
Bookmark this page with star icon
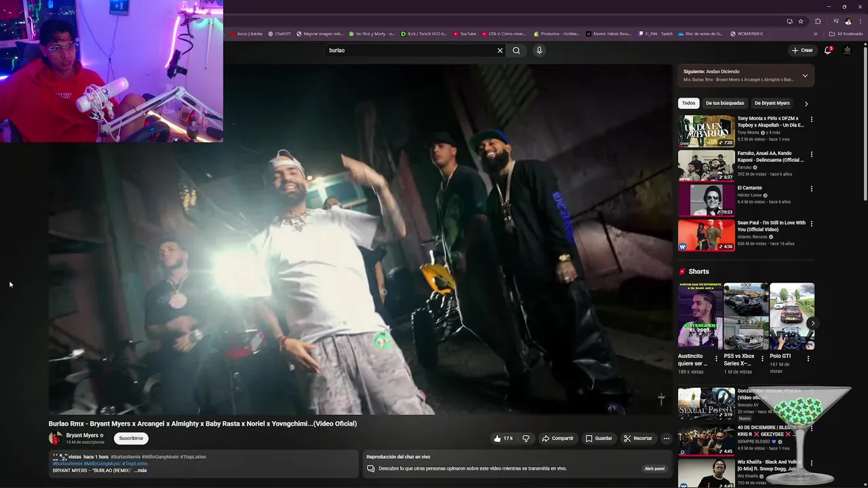801,21
